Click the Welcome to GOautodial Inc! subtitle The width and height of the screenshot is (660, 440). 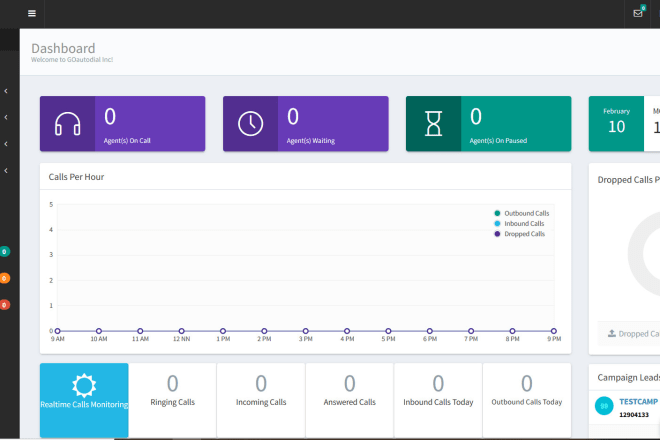point(72,60)
